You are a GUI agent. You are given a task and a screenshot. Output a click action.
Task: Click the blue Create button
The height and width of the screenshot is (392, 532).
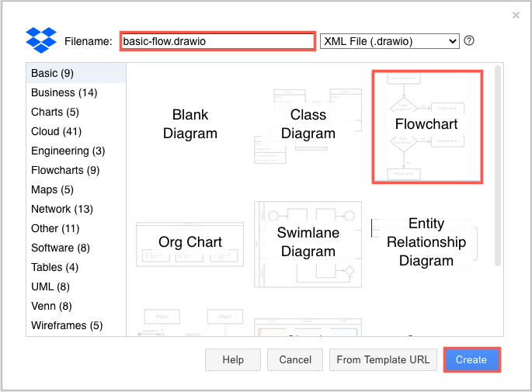point(471,359)
